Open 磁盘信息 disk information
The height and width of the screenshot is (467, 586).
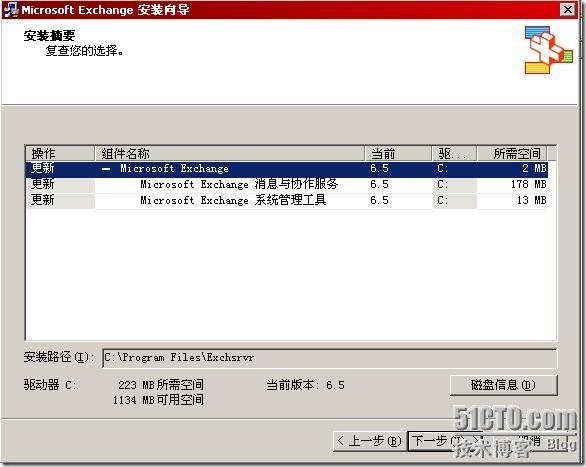[x=503, y=385]
